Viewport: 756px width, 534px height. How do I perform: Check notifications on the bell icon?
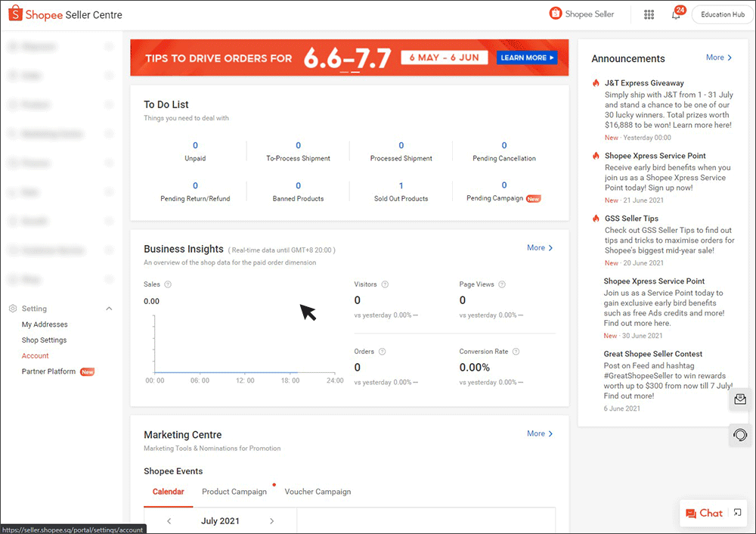pos(674,14)
